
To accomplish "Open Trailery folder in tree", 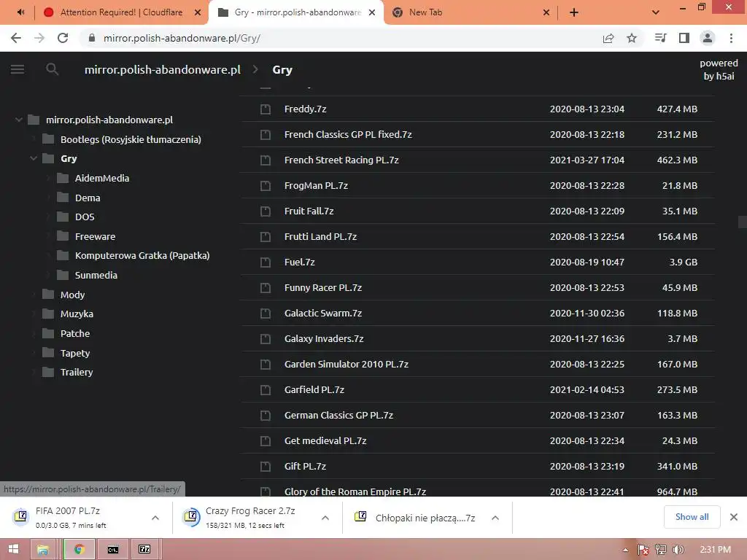I will coord(76,372).
